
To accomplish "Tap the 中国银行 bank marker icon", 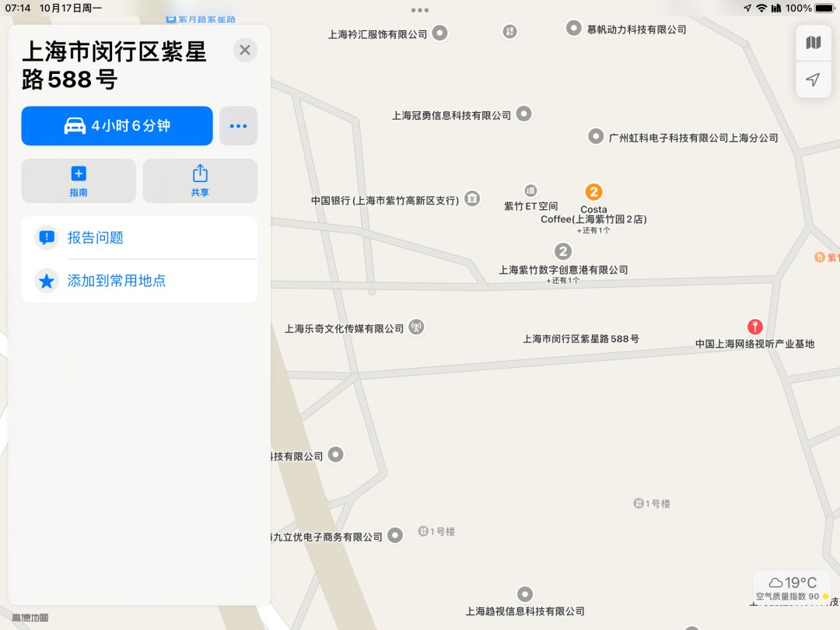I will (472, 199).
